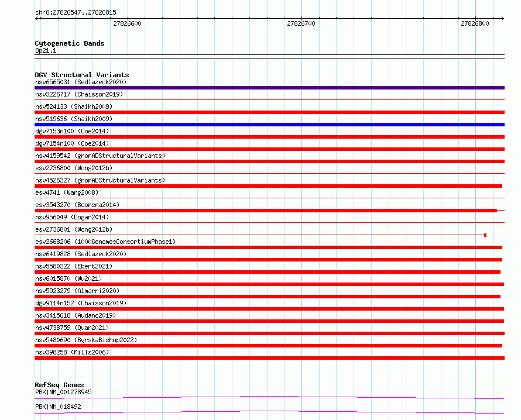
Task: Open gene PBK|NM_001278945 label
Action: (x=63, y=392)
